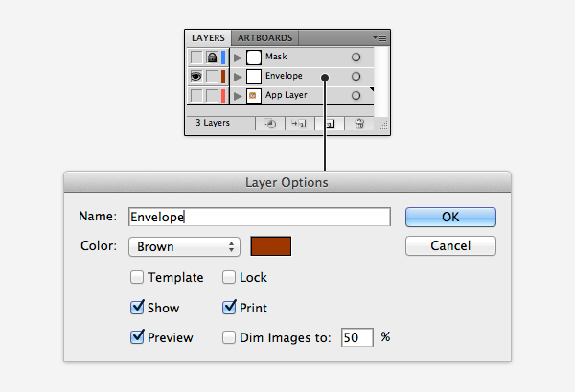Click the target circle of Mask layer
This screenshot has height=392, width=575.
click(356, 58)
